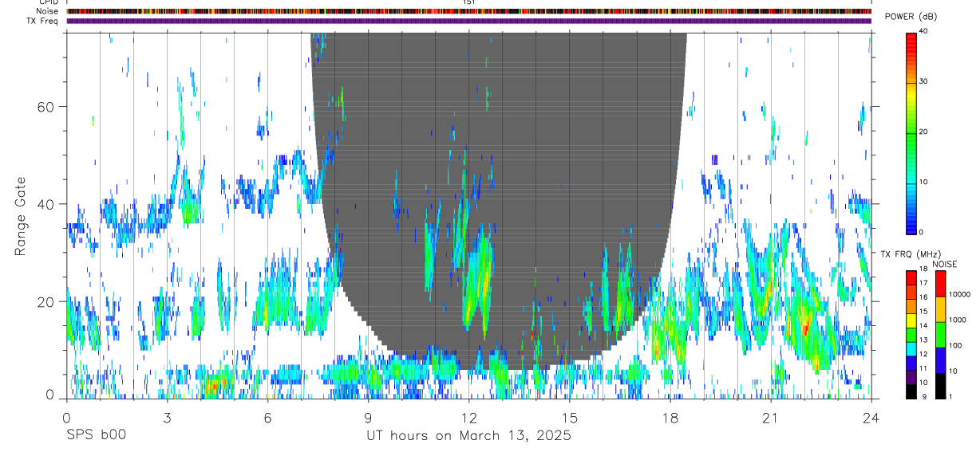Click the 15 MHz label on TX FRQ legend

click(924, 311)
